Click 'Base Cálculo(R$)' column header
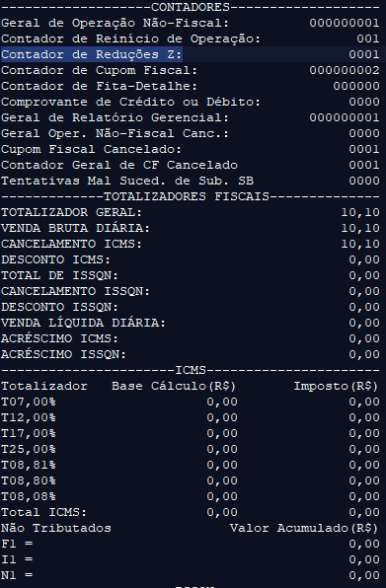The image size is (386, 588). pyautogui.click(x=174, y=386)
